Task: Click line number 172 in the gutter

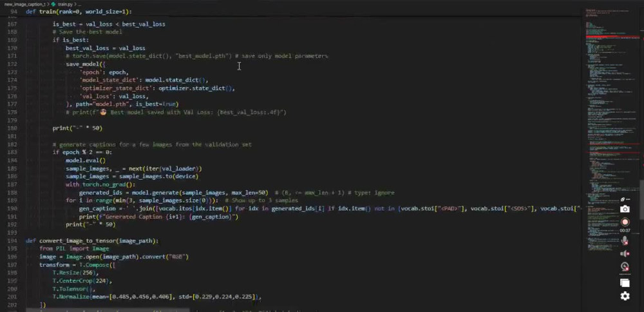Action: (12, 64)
